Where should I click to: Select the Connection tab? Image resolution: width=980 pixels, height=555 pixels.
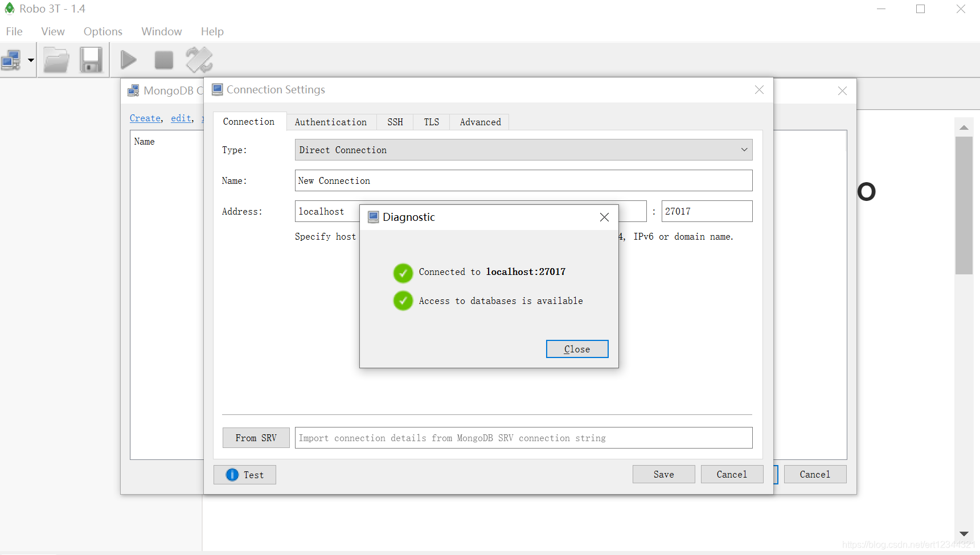point(249,121)
